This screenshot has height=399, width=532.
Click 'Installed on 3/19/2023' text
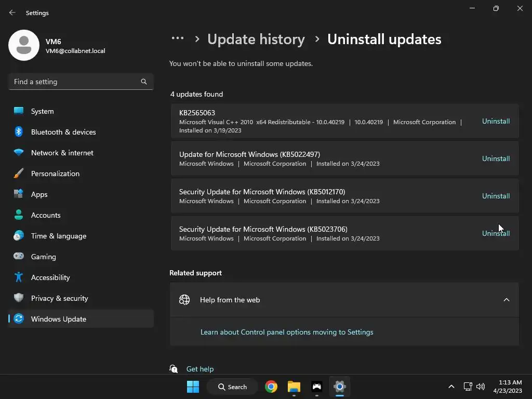(210, 130)
